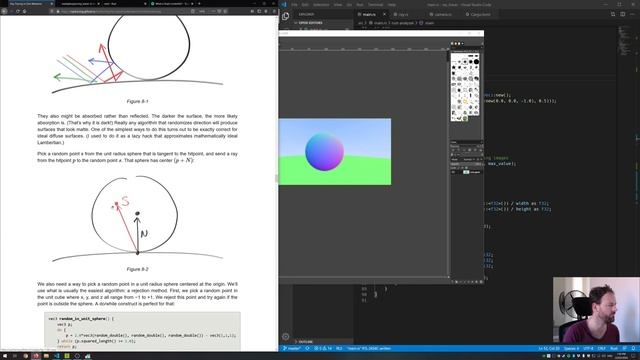The height and width of the screenshot is (360, 640).
Task: Click the UTF-8 encoding in status bar
Action: 588,349
